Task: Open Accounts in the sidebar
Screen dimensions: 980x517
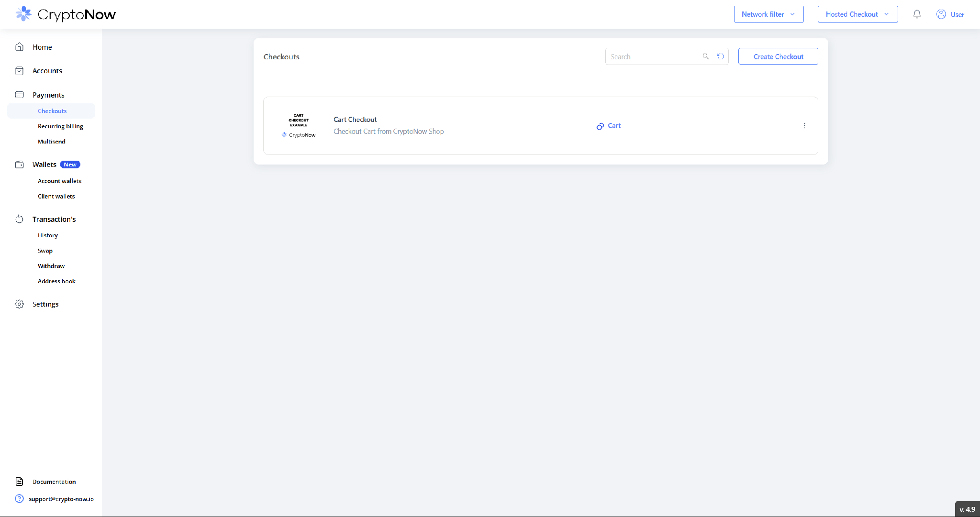Action: (47, 71)
